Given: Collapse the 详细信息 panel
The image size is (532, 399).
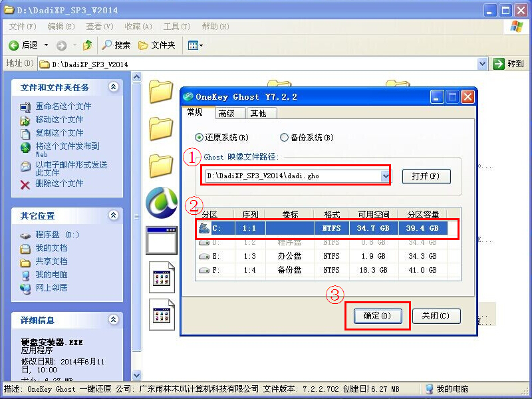Looking at the screenshot, I should (113, 319).
